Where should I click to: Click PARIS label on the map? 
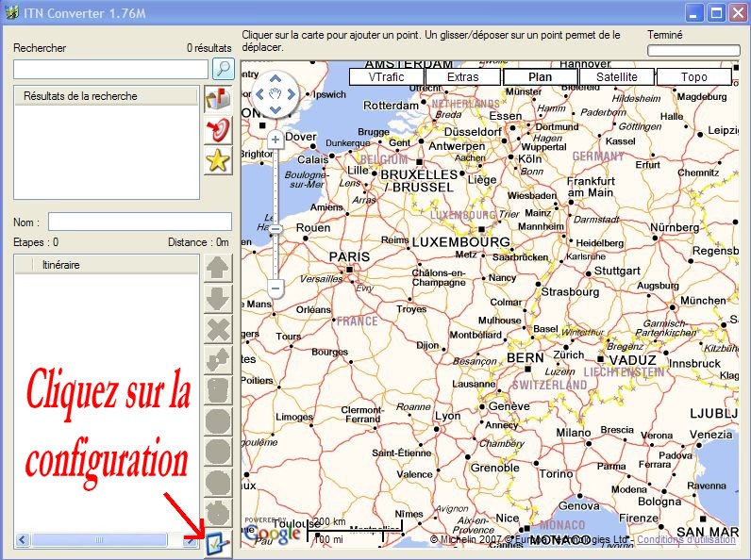[x=349, y=257]
